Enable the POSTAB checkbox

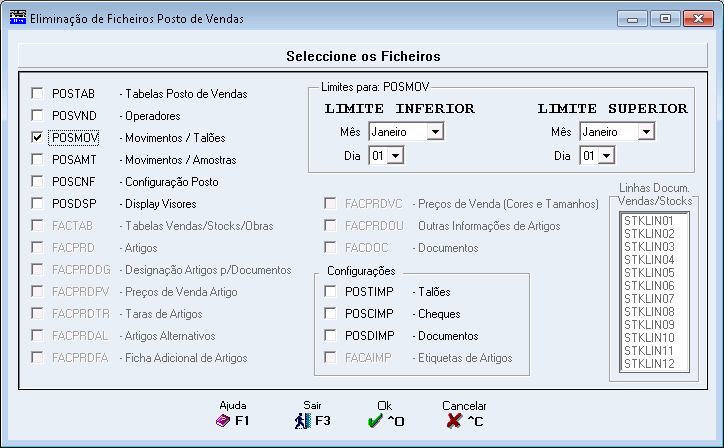click(x=38, y=93)
